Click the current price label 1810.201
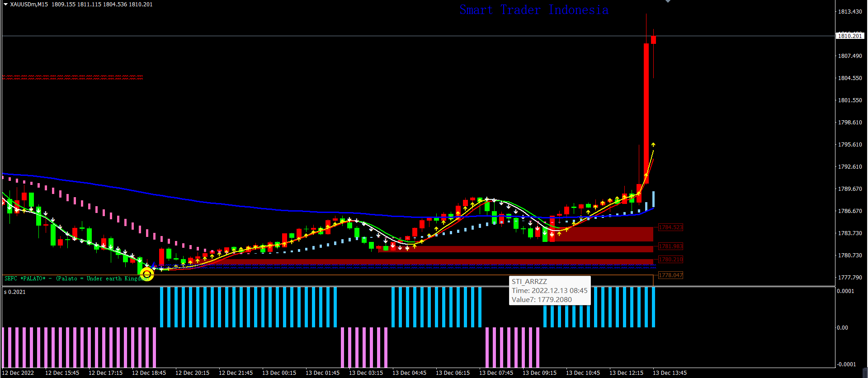Image resolution: width=868 pixels, height=378 pixels. pyautogui.click(x=850, y=36)
